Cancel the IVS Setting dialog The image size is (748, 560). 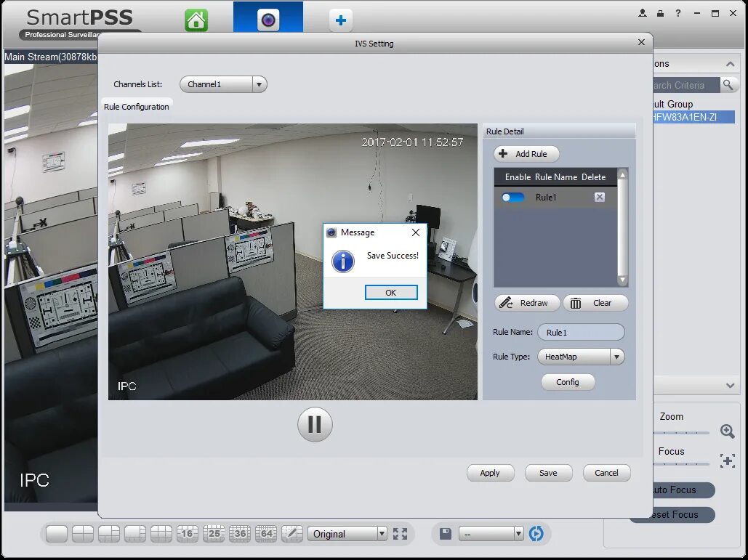(606, 473)
